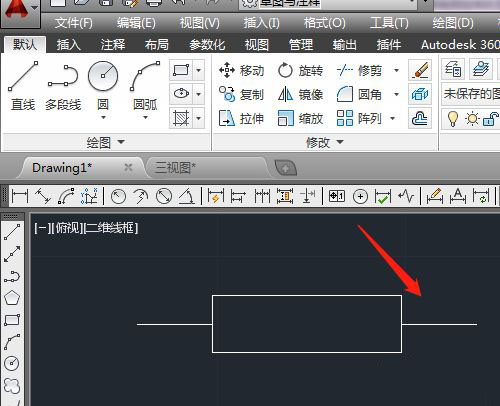
Task: Click the Linear dimension toolbar icon
Action: (x=20, y=196)
